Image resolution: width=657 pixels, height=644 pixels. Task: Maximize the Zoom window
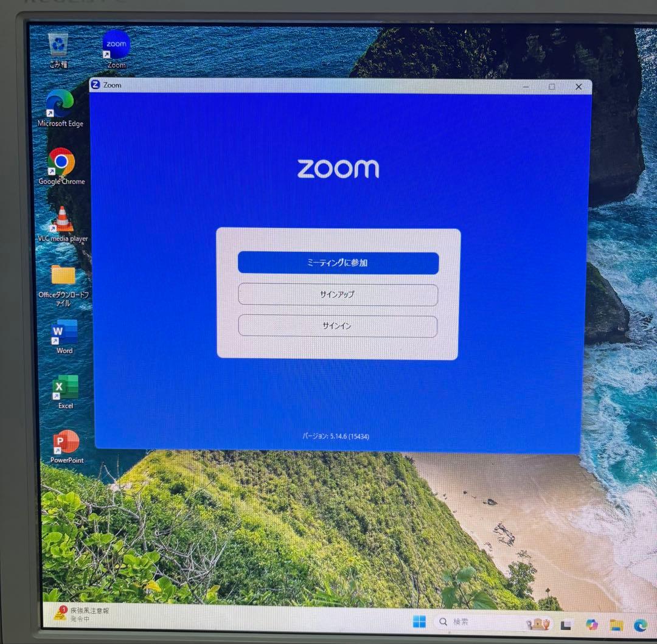click(x=552, y=87)
